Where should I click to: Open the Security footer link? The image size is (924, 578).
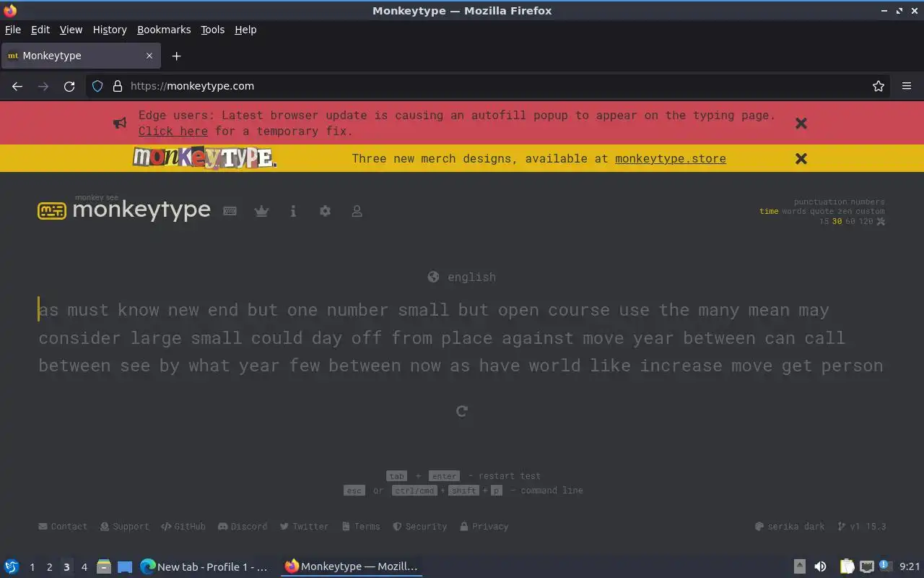420,527
